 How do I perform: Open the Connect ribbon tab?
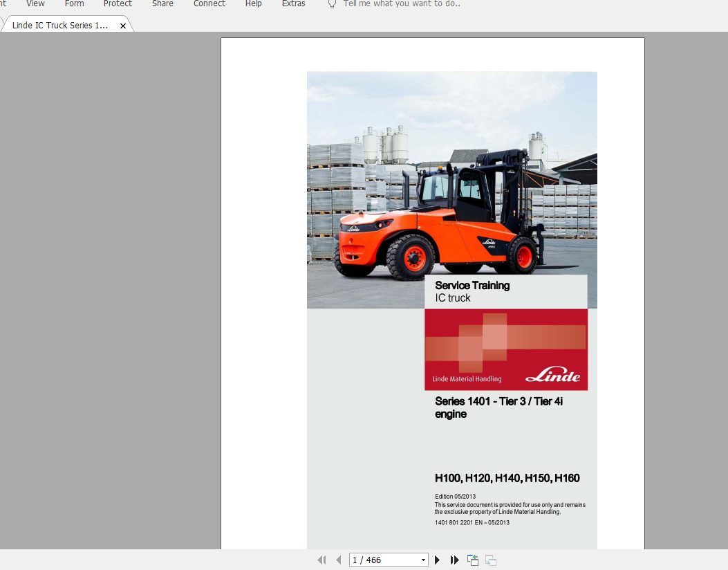pos(209,3)
